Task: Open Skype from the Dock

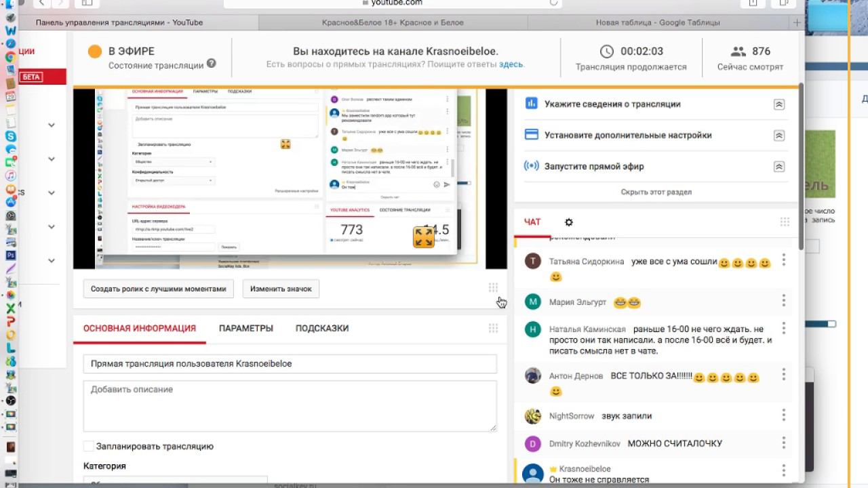Action: (11, 136)
